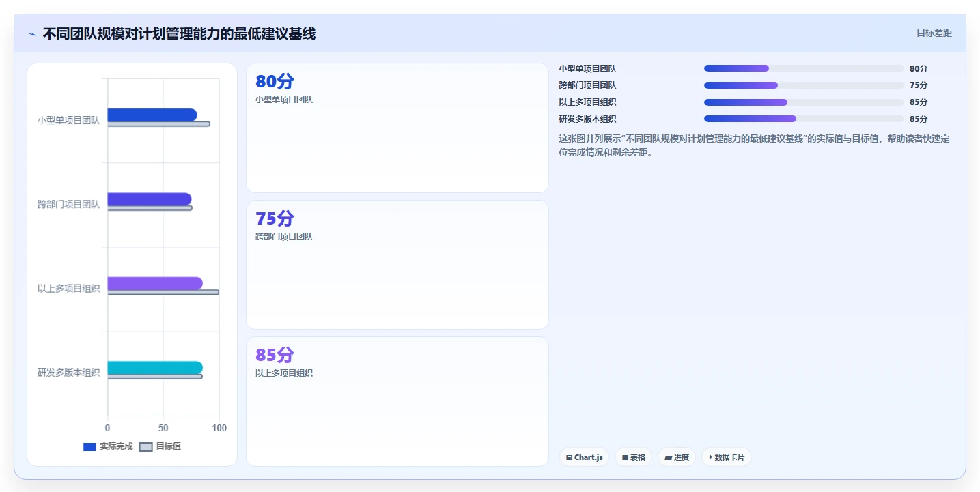Click the icon in the 表格 tag
The image size is (980, 492).
625,457
